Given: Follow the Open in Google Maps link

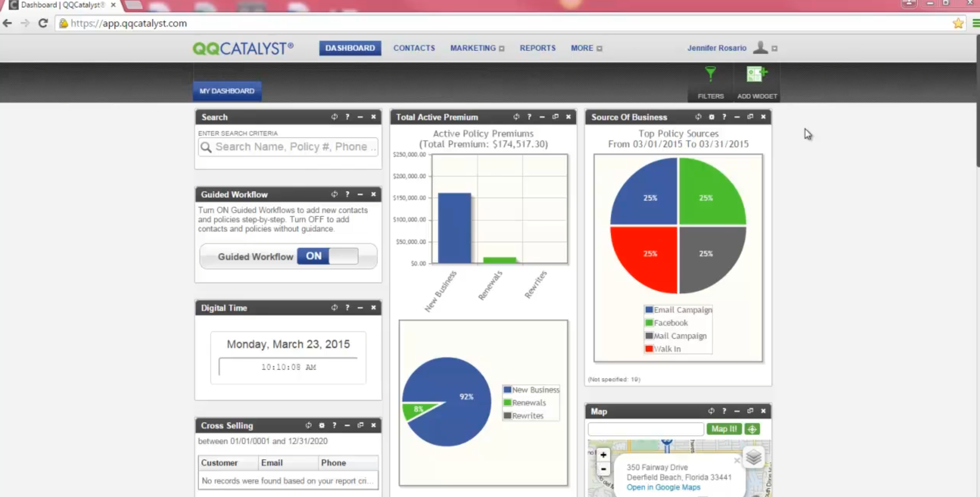Looking at the screenshot, I should [663, 487].
